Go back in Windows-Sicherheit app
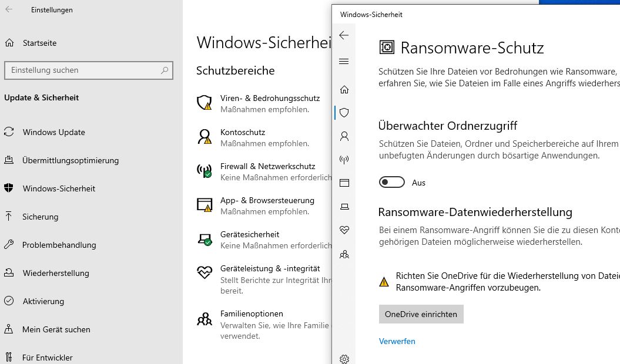Image resolution: width=620 pixels, height=364 pixels. pos(344,35)
